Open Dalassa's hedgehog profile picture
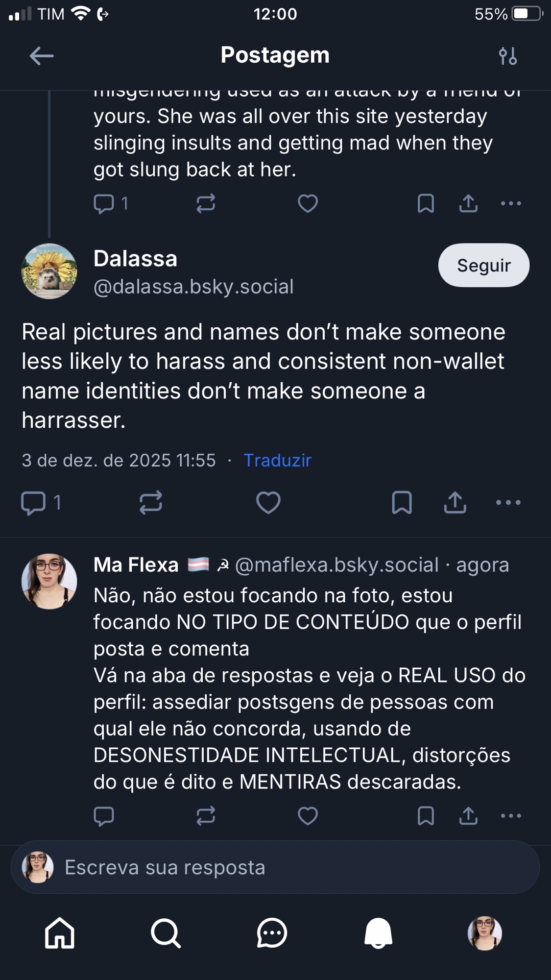 click(49, 271)
